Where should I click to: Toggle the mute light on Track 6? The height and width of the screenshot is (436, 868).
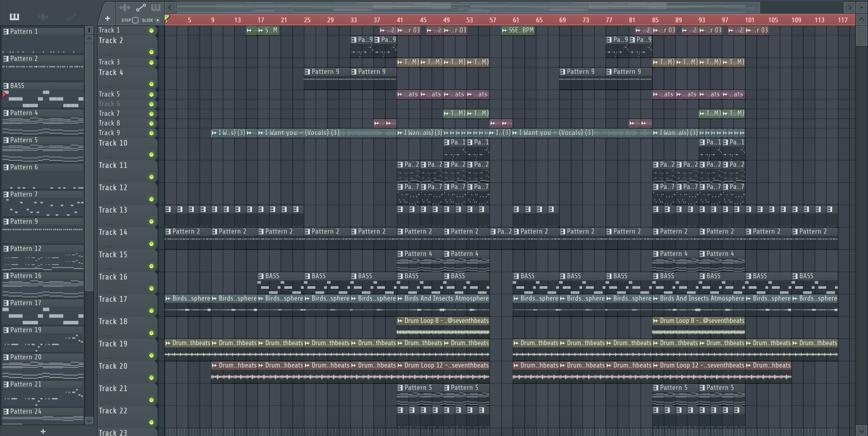[152, 104]
